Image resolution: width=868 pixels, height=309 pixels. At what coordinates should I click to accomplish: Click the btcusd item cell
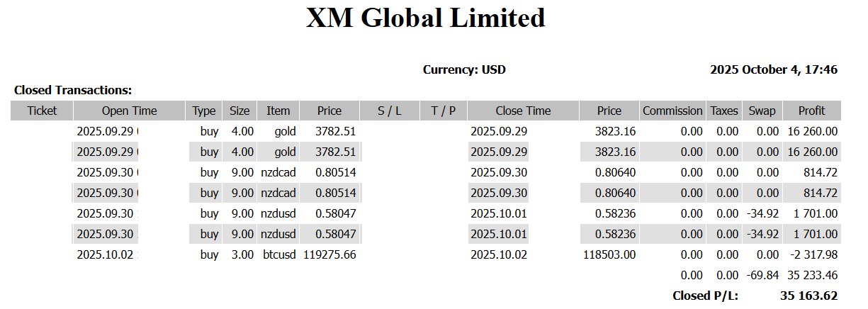pos(278,254)
